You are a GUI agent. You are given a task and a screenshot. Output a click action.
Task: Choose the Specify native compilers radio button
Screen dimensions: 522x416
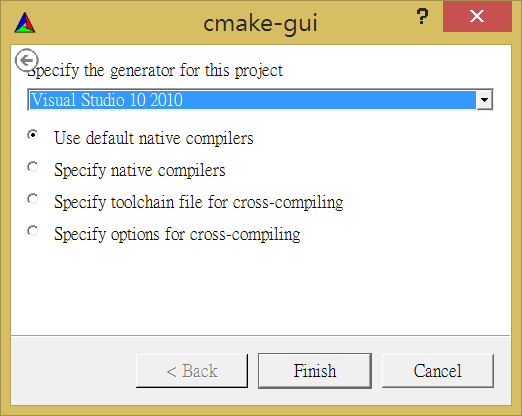(33, 167)
